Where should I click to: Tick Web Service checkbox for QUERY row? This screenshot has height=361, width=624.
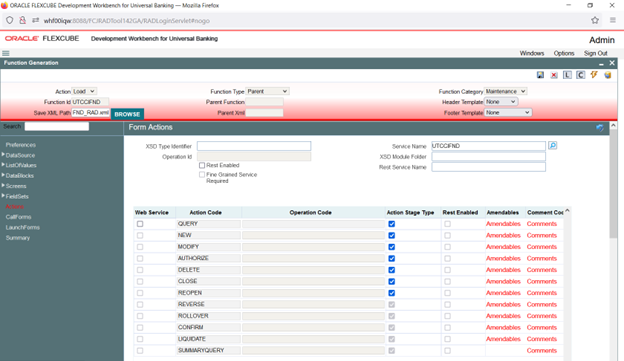pyautogui.click(x=140, y=224)
